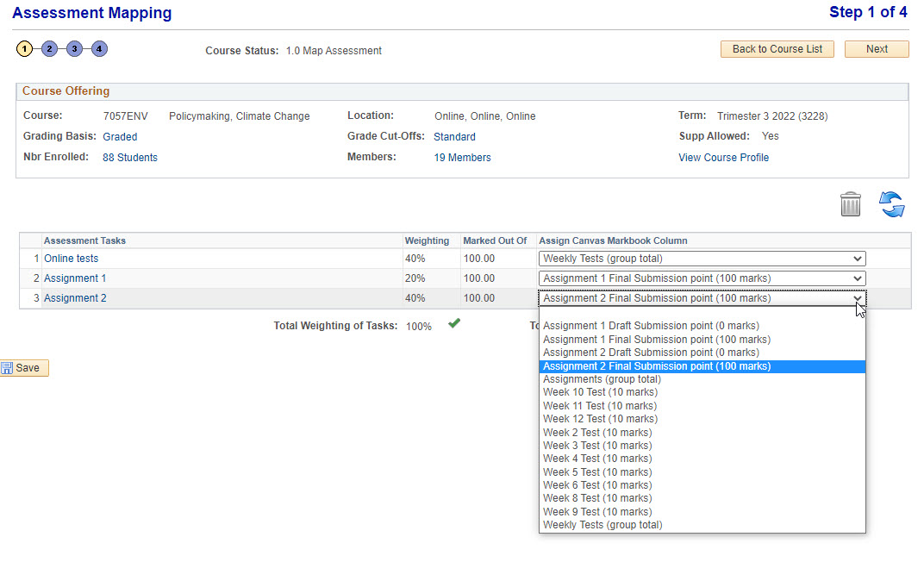This screenshot has width=924, height=562.
Task: Open the View Course Profile link
Action: click(x=723, y=158)
